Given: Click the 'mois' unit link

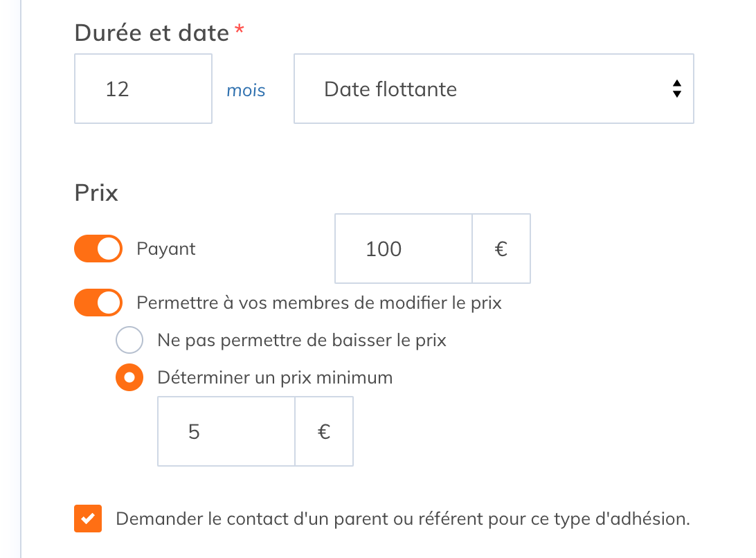Looking at the screenshot, I should [246, 91].
